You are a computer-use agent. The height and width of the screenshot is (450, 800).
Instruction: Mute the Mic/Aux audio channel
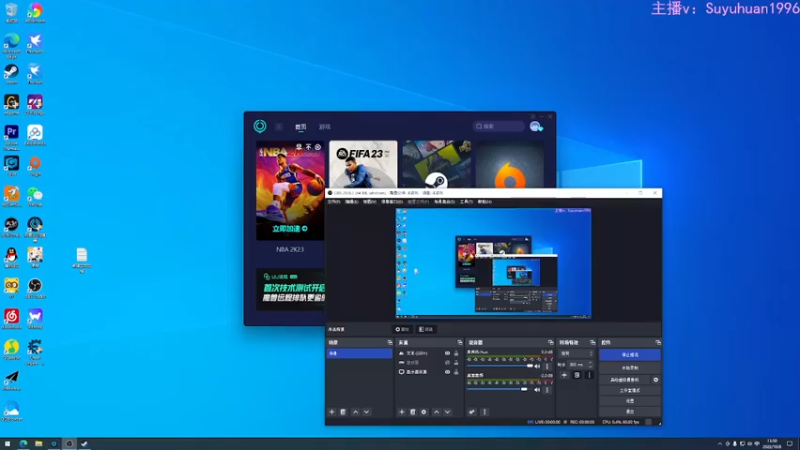[537, 366]
